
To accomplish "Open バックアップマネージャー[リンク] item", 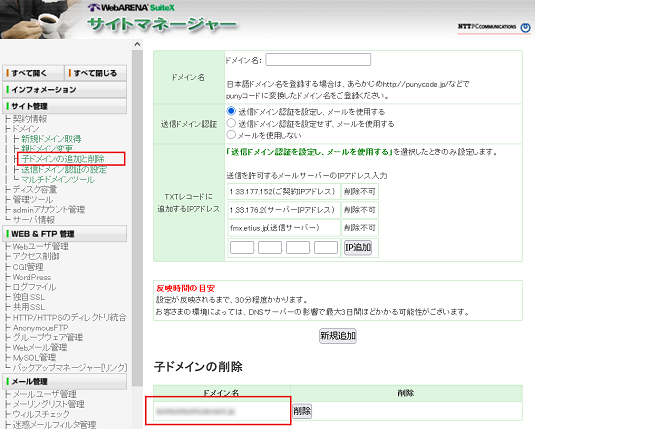I will (70, 368).
